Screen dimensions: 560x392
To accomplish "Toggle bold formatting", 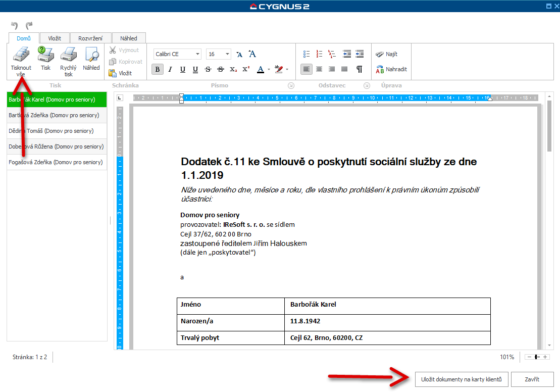I will 157,69.
